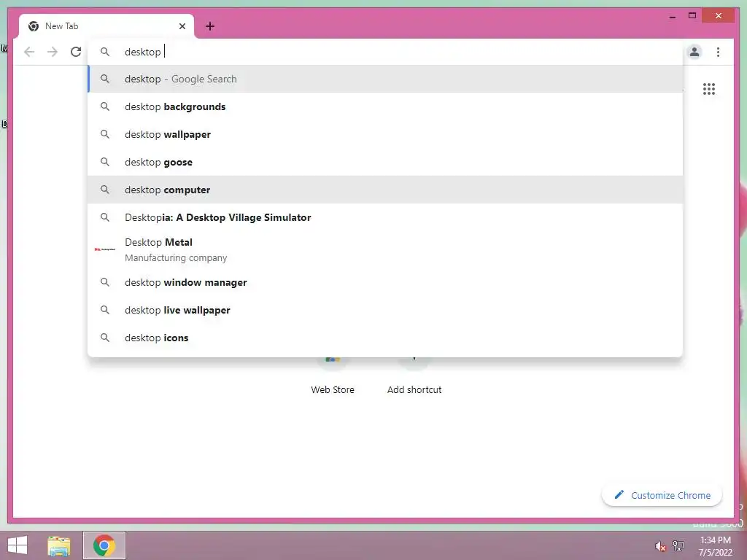Pick the desktop wallpaper suggestion

(x=385, y=134)
